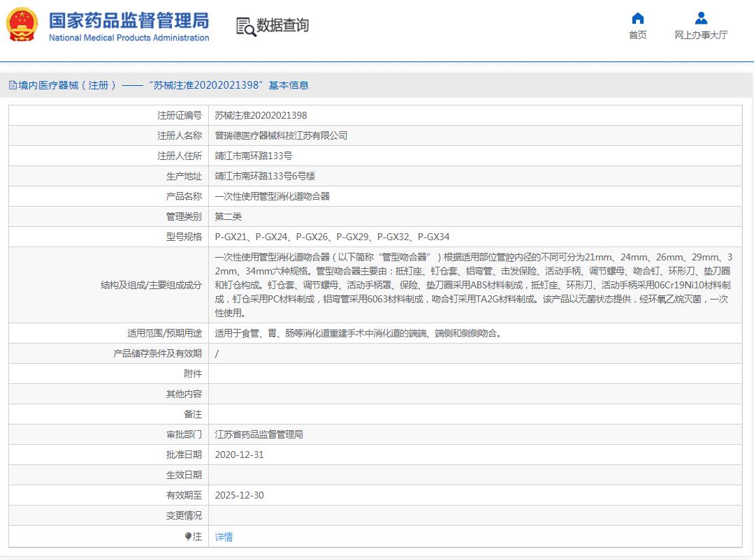Click product name 一次性使用管型消化道吻合器

point(272,196)
